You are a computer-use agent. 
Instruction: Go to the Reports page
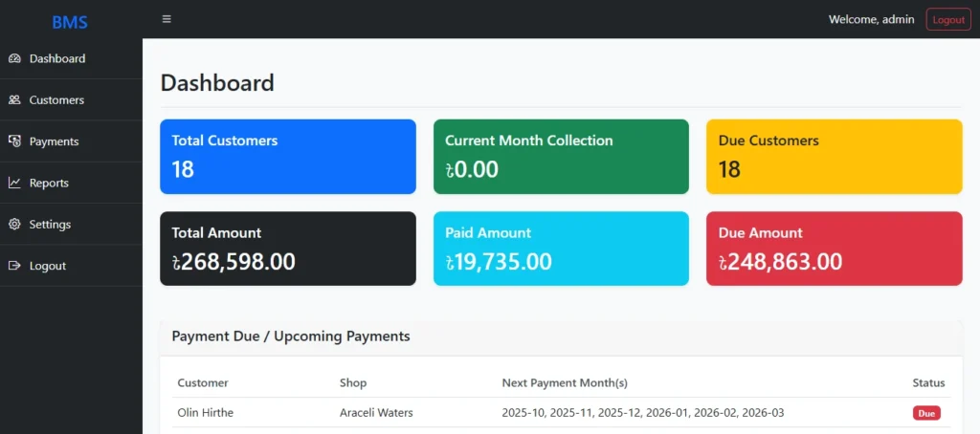(49, 183)
